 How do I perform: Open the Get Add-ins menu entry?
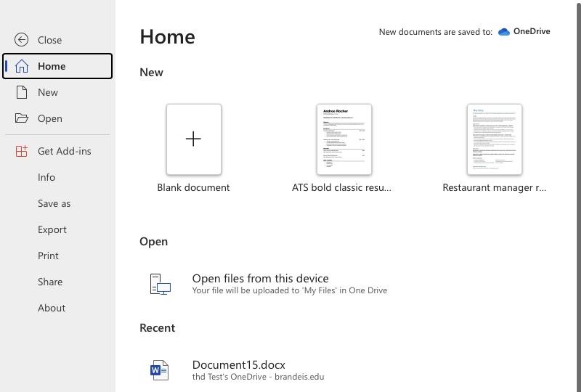57,151
